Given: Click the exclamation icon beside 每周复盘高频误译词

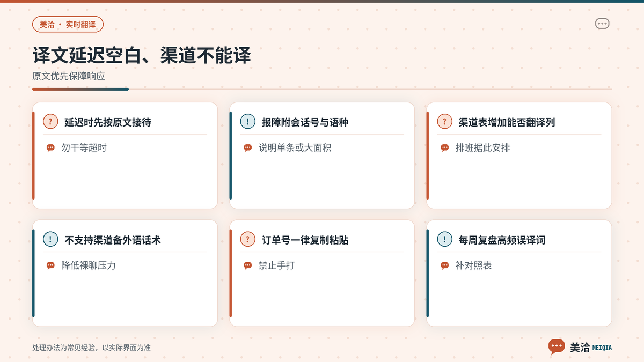Looking at the screenshot, I should coord(444,240).
